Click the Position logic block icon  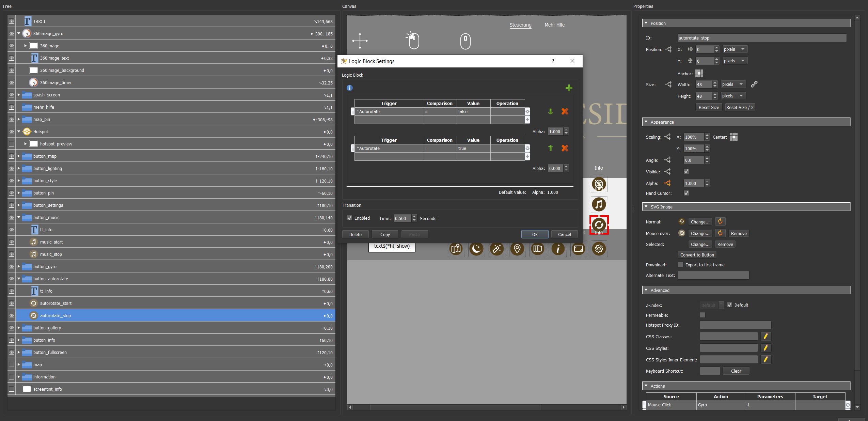pyautogui.click(x=668, y=49)
